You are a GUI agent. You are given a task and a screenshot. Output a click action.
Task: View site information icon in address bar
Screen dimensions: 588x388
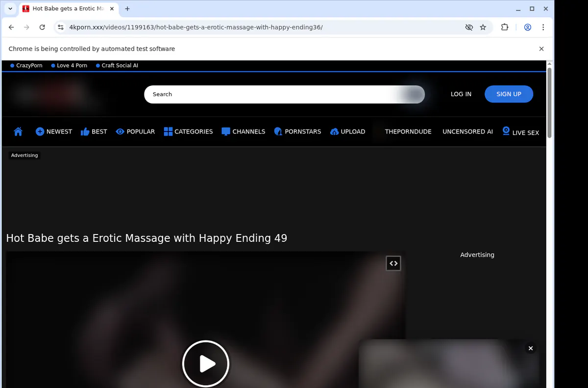pos(60,27)
